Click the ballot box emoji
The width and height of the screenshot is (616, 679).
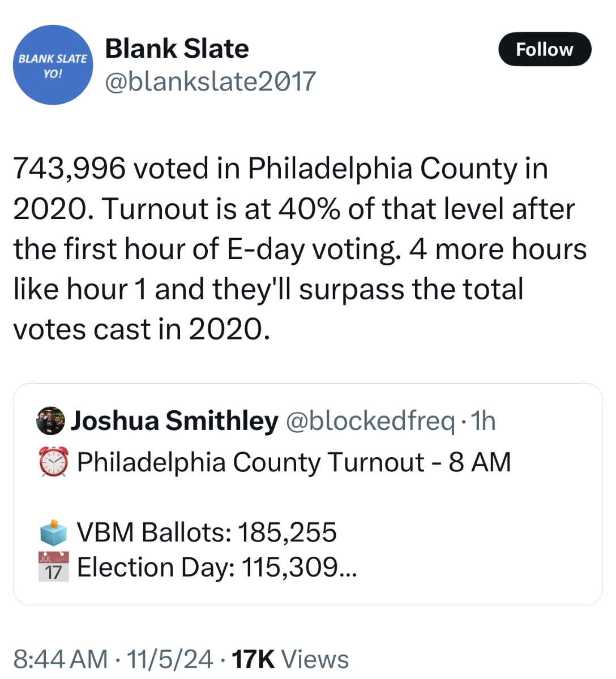[54, 532]
